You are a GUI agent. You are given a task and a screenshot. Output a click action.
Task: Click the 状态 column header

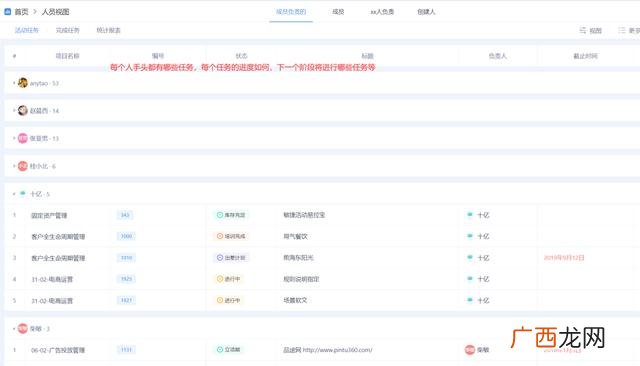pos(241,56)
